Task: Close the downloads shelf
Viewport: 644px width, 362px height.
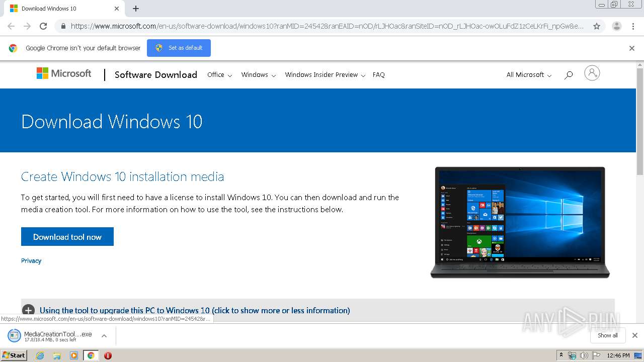Action: click(635, 335)
